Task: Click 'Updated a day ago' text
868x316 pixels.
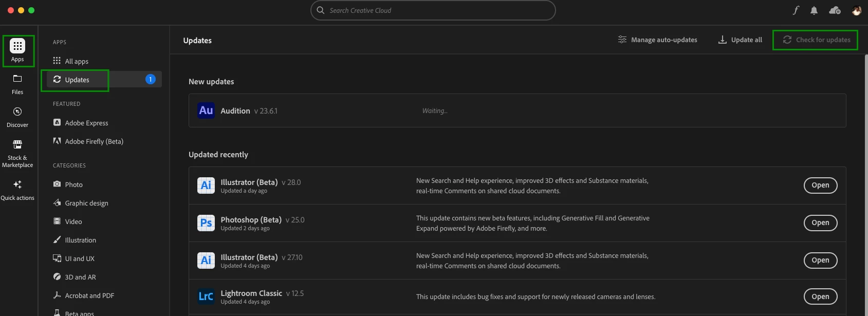Action: point(244,191)
